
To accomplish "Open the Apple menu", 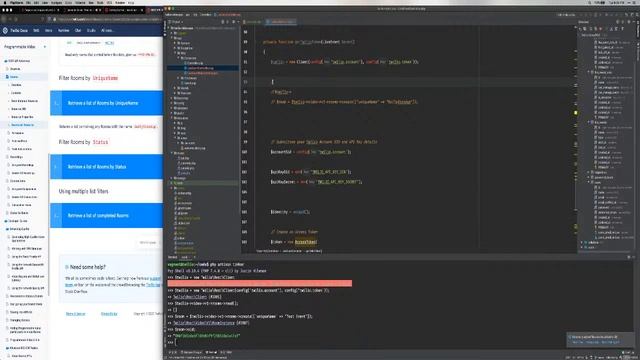I will point(4,2).
